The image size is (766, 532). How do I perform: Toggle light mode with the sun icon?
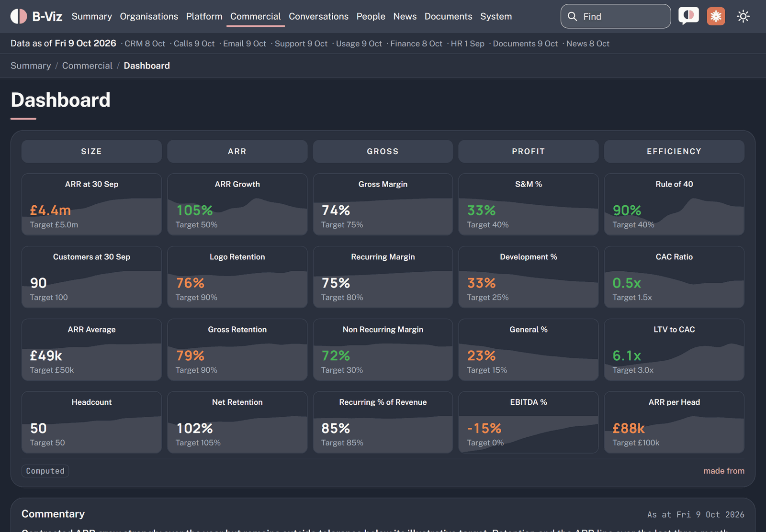click(x=743, y=16)
